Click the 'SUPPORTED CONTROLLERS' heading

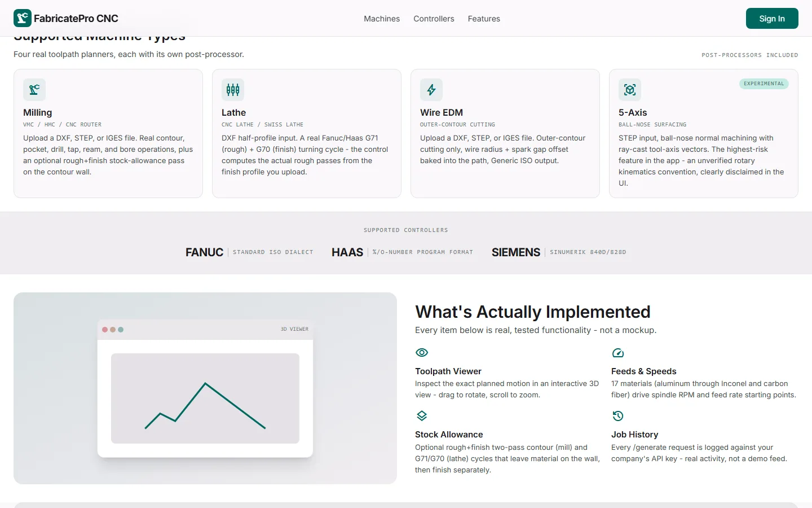[x=406, y=230]
